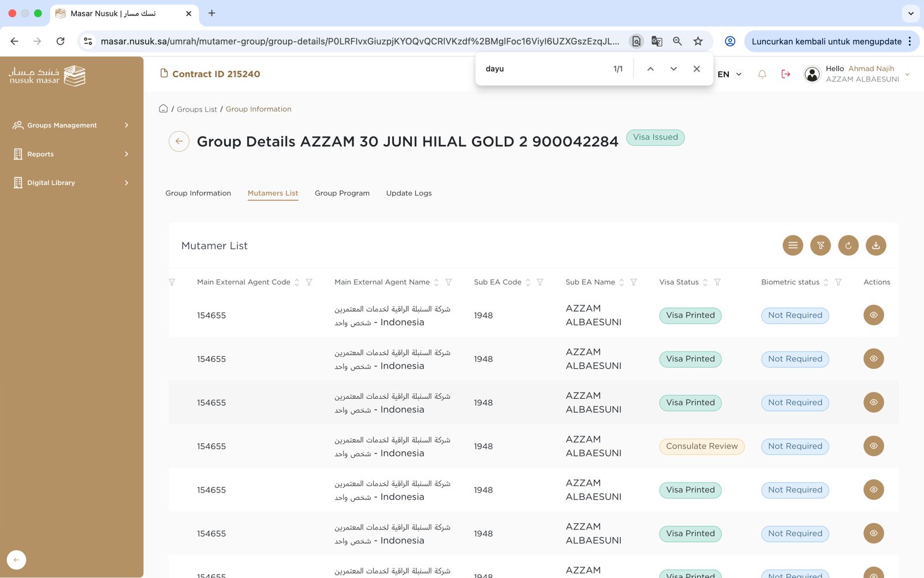924x578 pixels.
Task: Click the clear filter icon button
Action: tap(820, 246)
